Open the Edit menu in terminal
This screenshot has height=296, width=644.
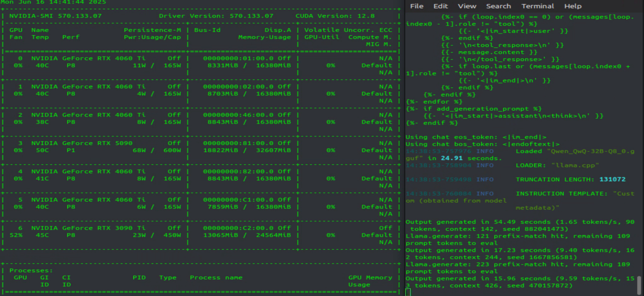(441, 6)
